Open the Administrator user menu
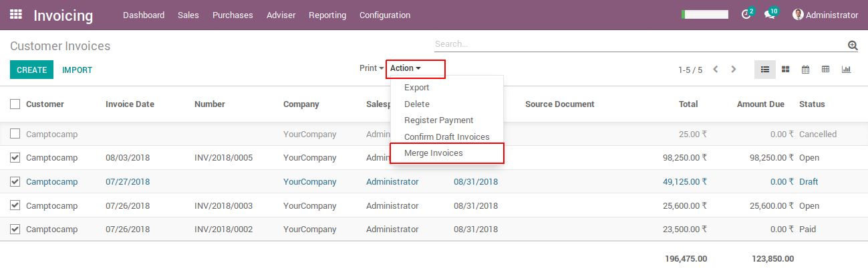Image resolution: width=868 pixels, height=273 pixels. click(x=825, y=15)
